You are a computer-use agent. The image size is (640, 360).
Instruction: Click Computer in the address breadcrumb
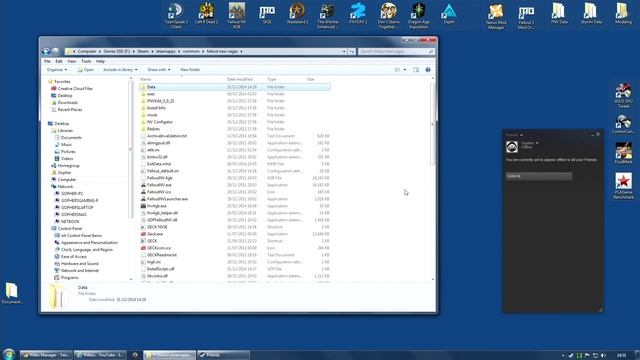tap(87, 51)
